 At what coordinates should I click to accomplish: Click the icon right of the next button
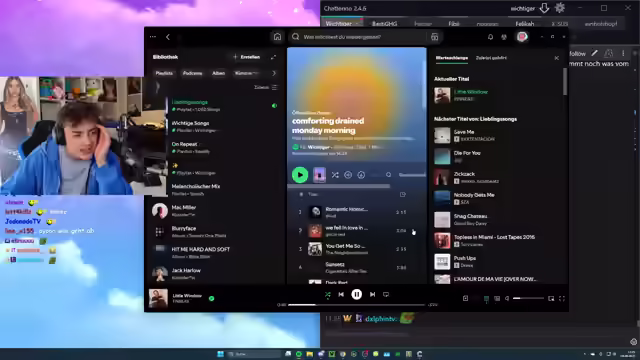point(386,294)
